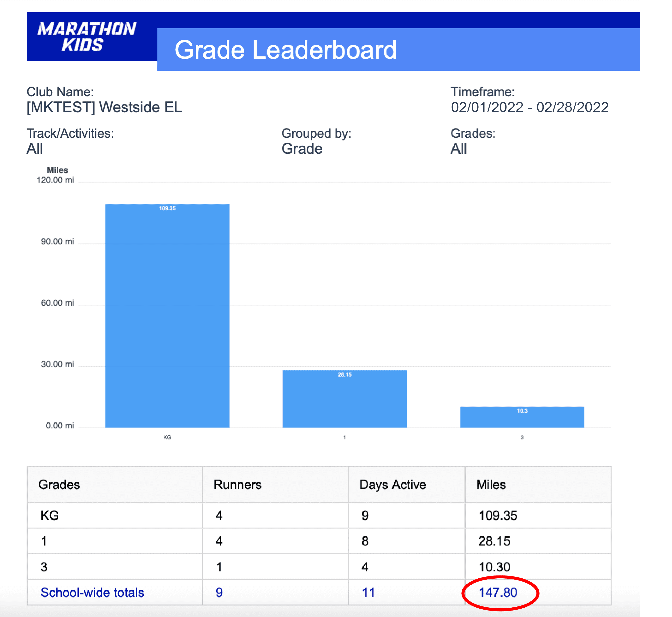Click the grade 3 row miles value 10.30

[x=494, y=567]
